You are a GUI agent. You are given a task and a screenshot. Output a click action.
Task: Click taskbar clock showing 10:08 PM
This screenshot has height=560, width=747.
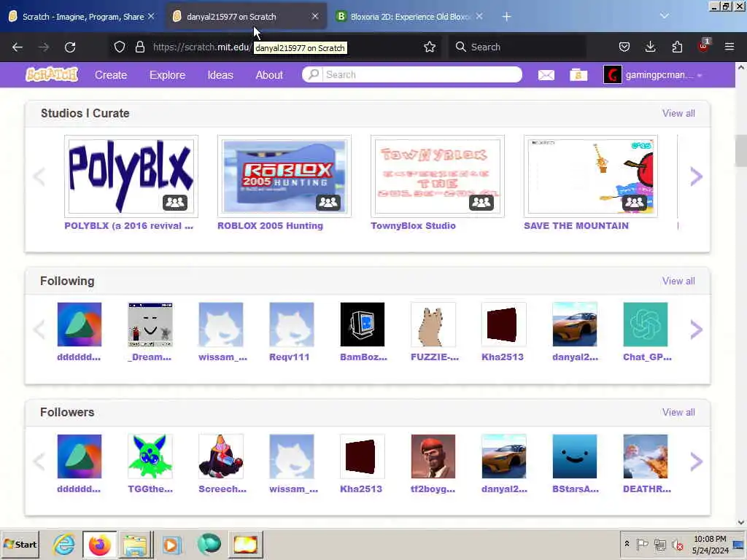(710, 544)
